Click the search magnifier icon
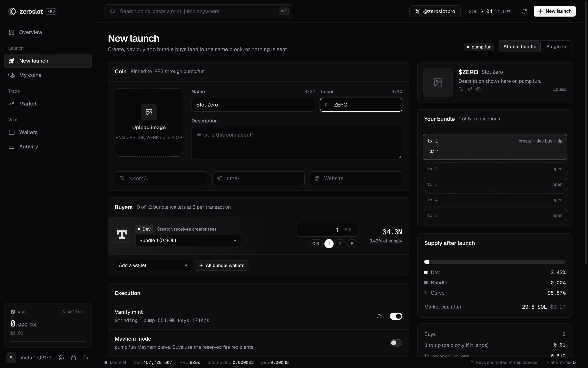The image size is (588, 368). pos(113,11)
